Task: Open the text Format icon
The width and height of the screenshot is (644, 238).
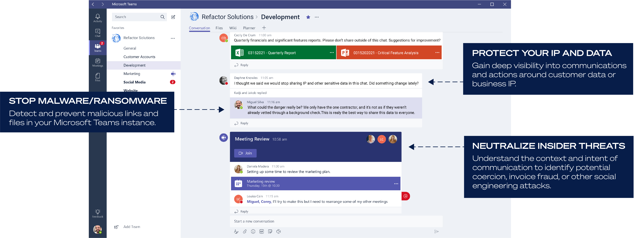Action: pos(236,231)
